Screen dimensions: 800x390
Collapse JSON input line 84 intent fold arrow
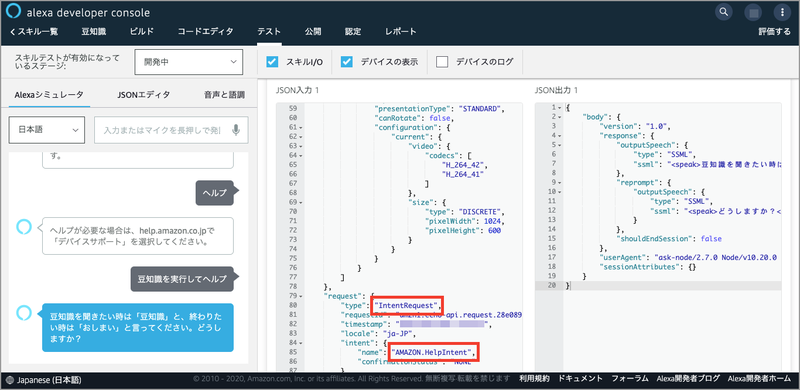301,343
